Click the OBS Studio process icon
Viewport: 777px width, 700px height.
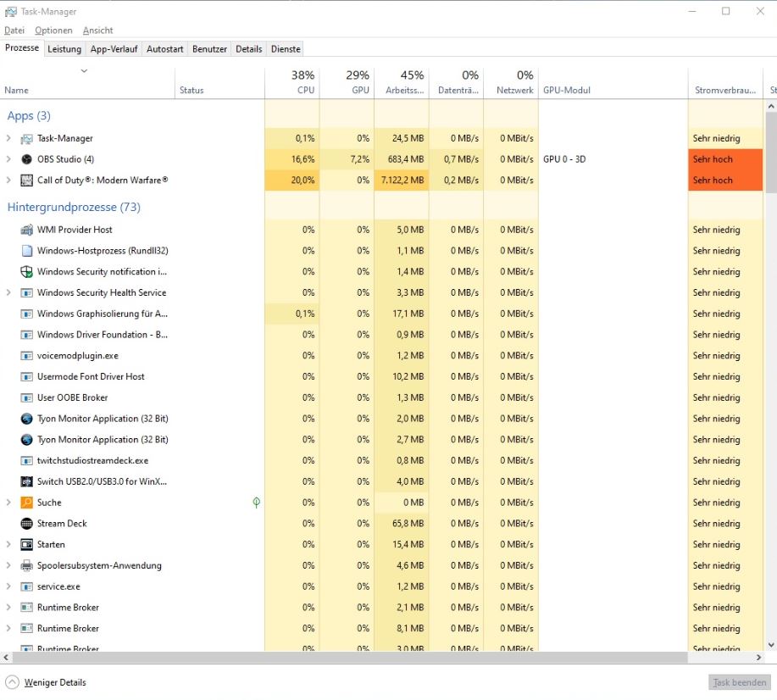[26, 159]
